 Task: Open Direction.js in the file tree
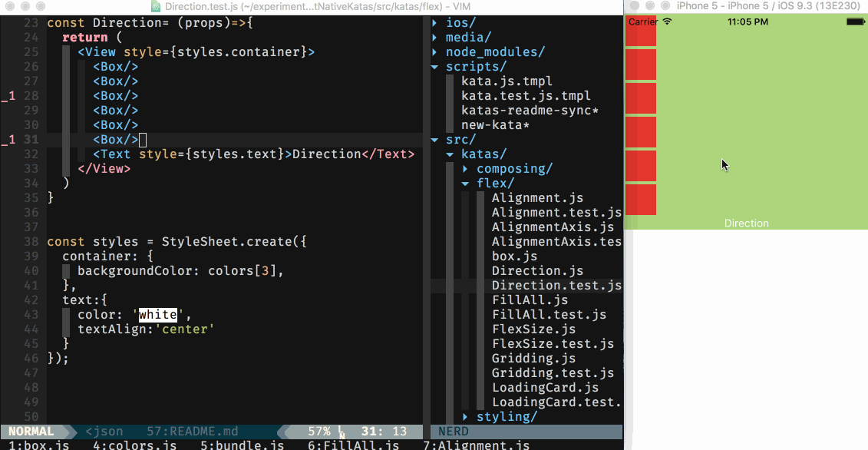point(537,270)
